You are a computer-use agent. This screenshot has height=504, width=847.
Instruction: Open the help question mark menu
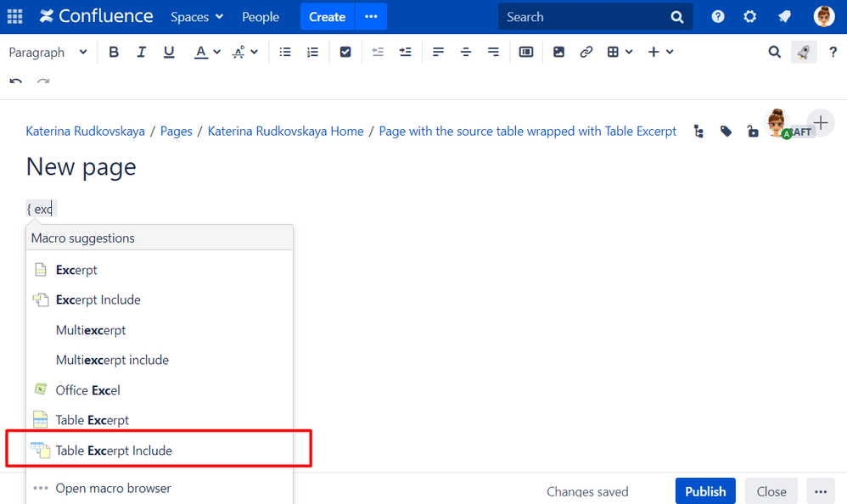tap(717, 17)
